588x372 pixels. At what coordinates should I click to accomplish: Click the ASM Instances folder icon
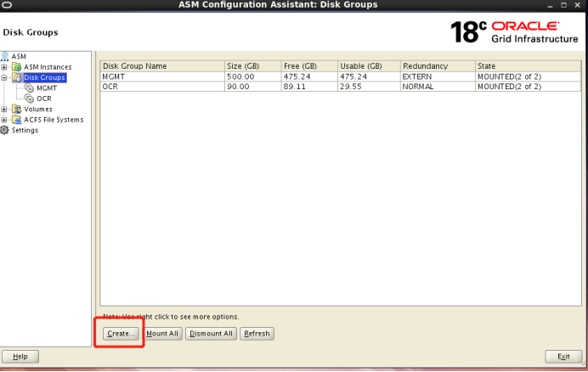coord(16,67)
